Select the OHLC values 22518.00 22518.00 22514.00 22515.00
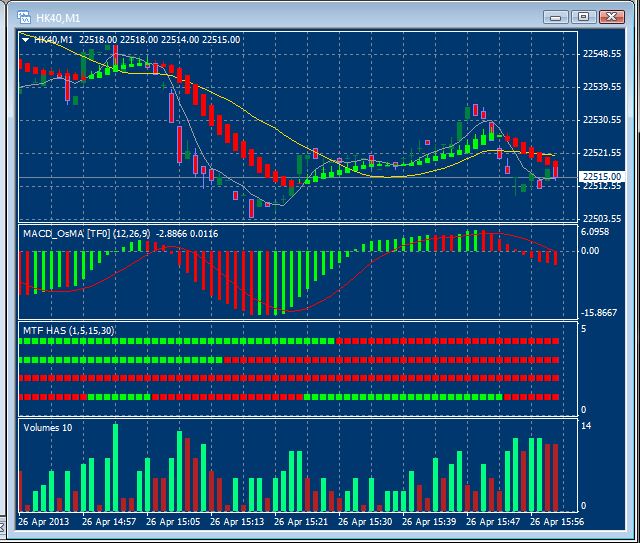The height and width of the screenshot is (543, 640). coord(160,40)
